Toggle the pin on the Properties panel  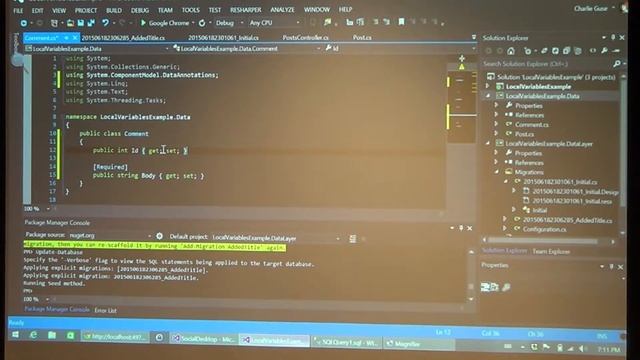pos(611,267)
